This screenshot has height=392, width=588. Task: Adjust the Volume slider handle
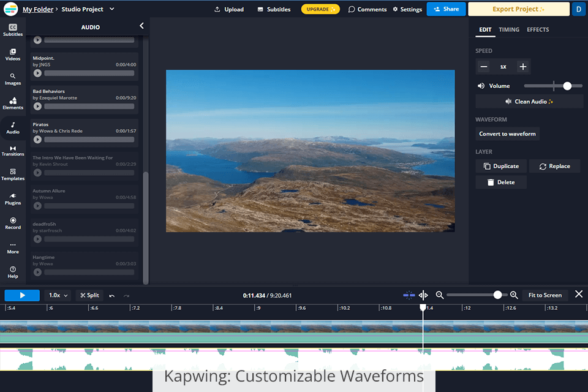pyautogui.click(x=567, y=86)
